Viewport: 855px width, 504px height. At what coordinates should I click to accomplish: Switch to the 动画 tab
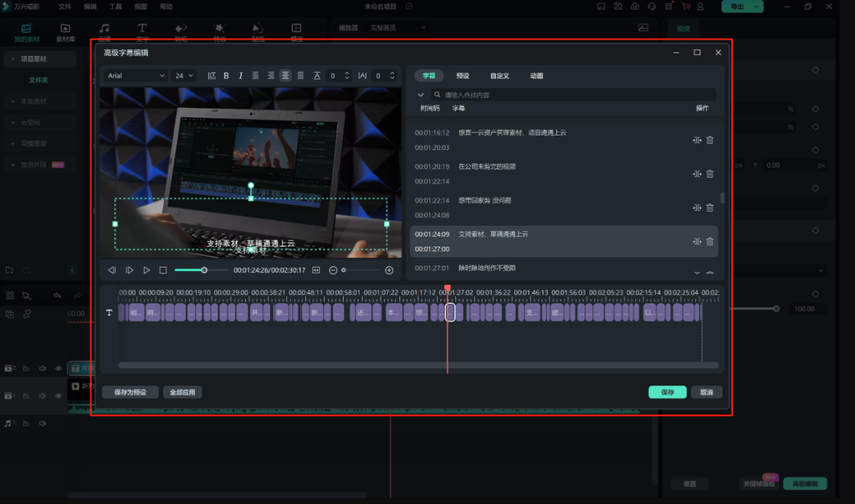pyautogui.click(x=536, y=76)
